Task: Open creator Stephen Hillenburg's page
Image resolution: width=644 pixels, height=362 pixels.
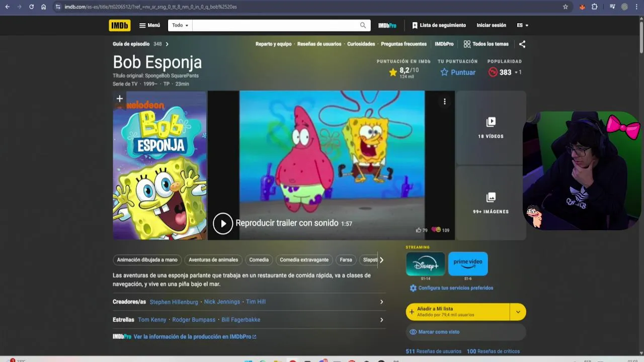Action: pos(174,302)
